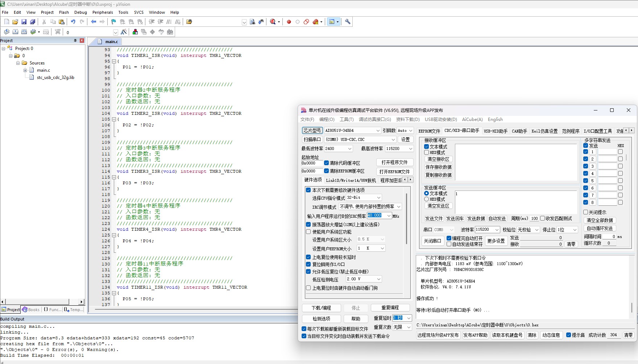Open Options for Target magic wand icon
The height and width of the screenshot is (364, 638).
tap(124, 32)
